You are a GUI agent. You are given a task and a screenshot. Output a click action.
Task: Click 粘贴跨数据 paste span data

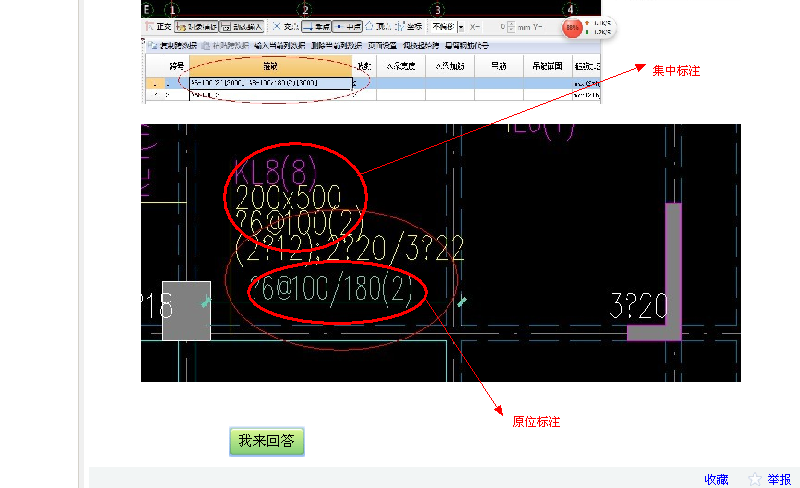(226, 45)
